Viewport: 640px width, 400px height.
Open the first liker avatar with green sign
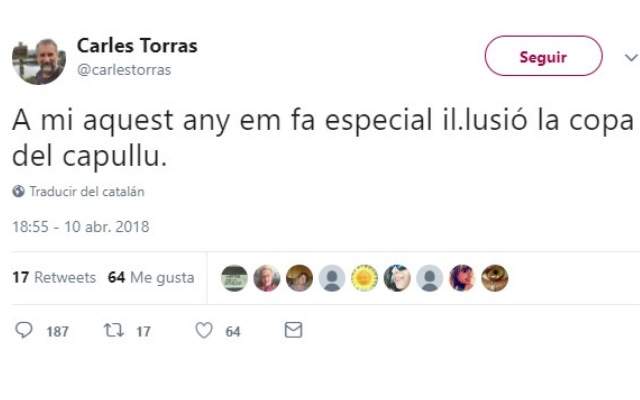point(234,278)
